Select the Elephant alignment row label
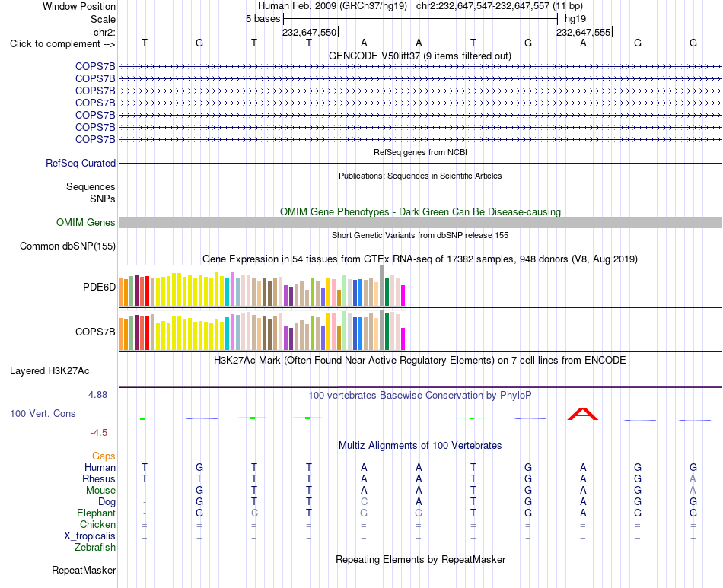723x588 pixels. (97, 513)
